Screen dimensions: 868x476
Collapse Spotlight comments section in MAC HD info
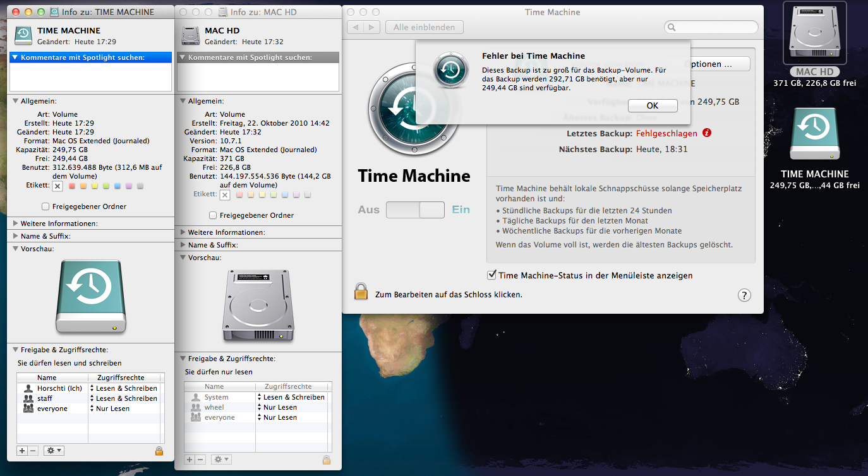point(183,57)
